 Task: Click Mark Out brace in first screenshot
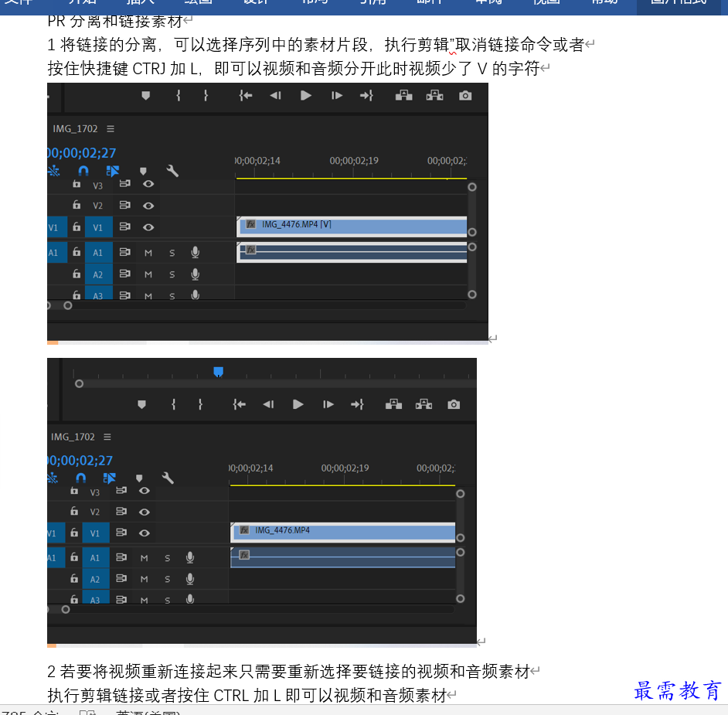coord(206,96)
